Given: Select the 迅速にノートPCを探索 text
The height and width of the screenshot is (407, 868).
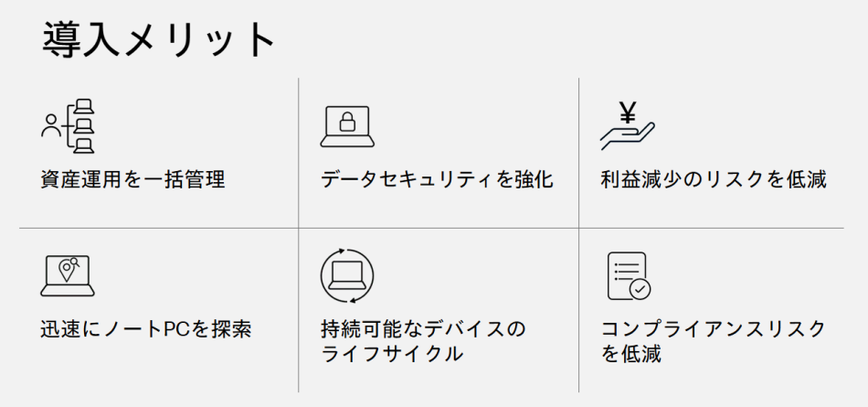Looking at the screenshot, I should [145, 328].
